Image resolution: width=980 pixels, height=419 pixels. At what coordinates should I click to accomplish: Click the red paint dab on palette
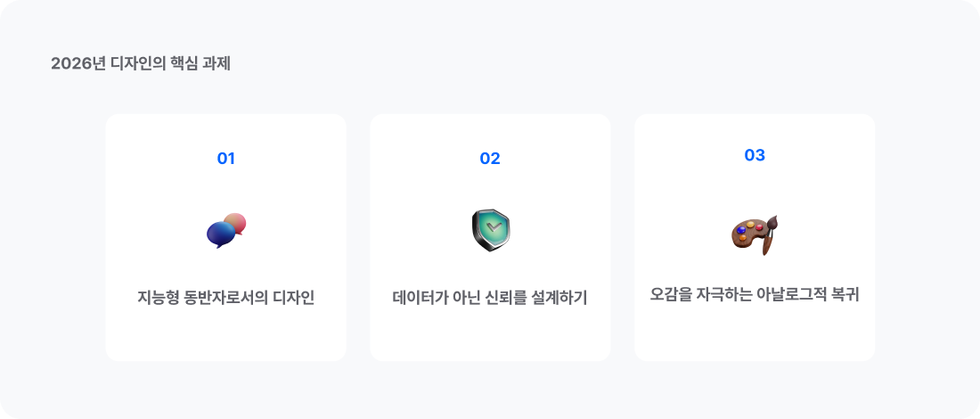[759, 227]
